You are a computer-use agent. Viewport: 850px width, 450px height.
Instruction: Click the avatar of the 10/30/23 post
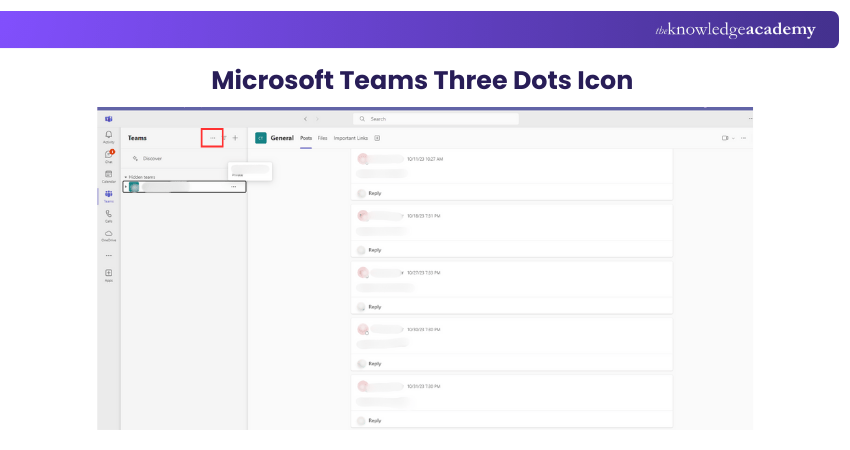[363, 329]
